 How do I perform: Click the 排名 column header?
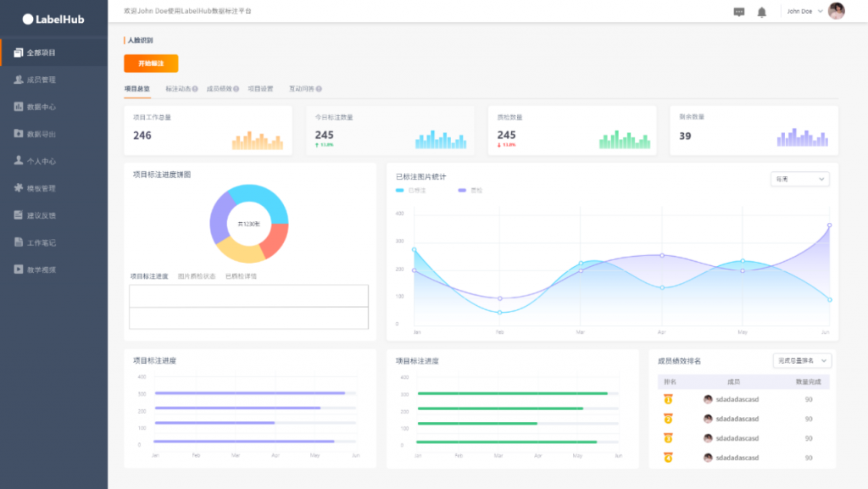(x=670, y=381)
